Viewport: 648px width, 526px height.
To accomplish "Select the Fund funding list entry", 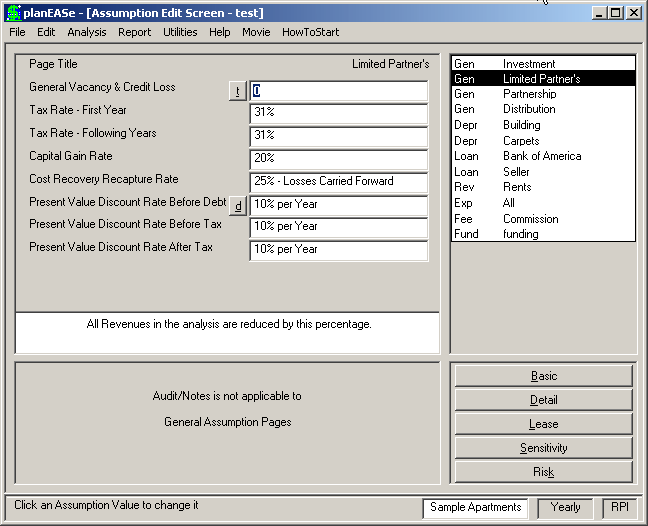I will point(543,234).
